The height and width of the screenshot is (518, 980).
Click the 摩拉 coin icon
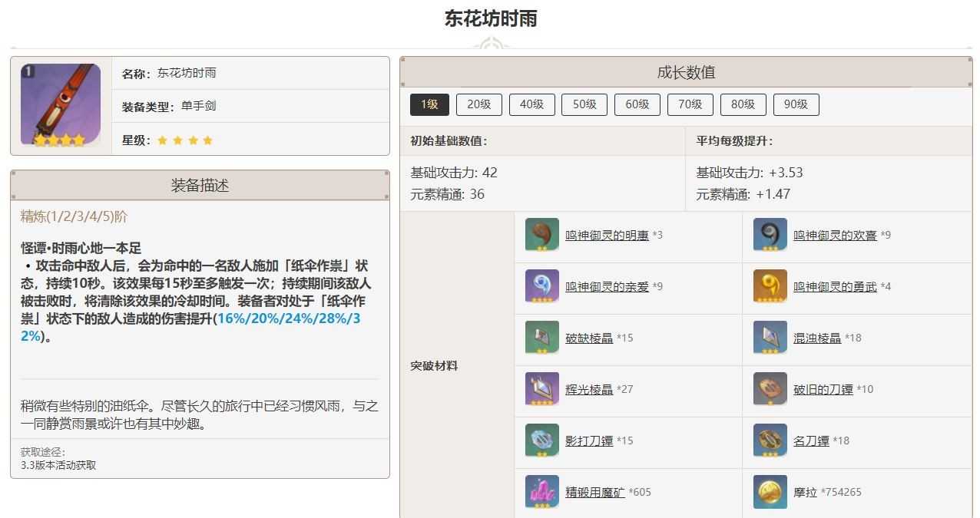point(770,492)
